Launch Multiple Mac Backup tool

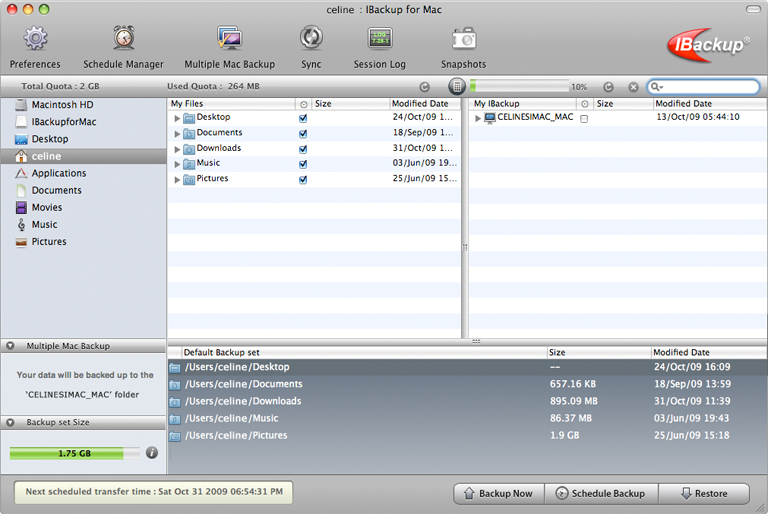pyautogui.click(x=230, y=38)
